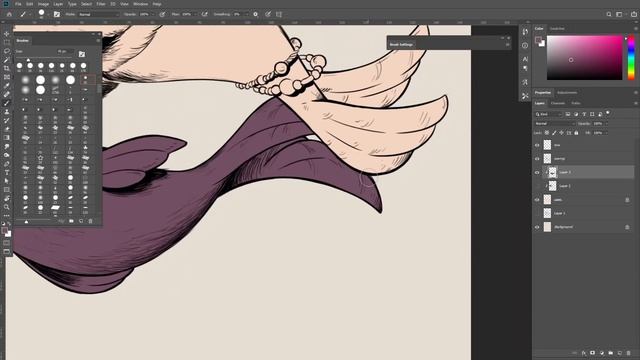Screen dimensions: 640x360
Task: Open Smoothing dropdown arrow
Action: (x=246, y=14)
